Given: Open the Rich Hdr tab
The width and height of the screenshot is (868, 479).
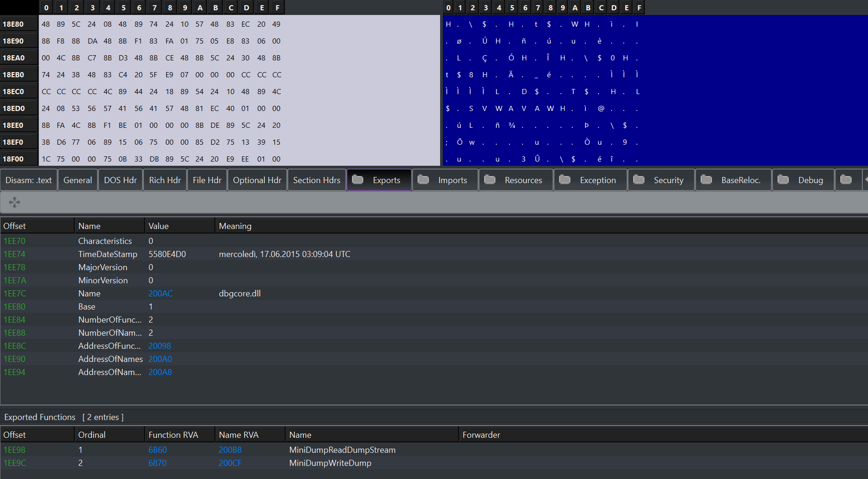Looking at the screenshot, I should (x=165, y=180).
